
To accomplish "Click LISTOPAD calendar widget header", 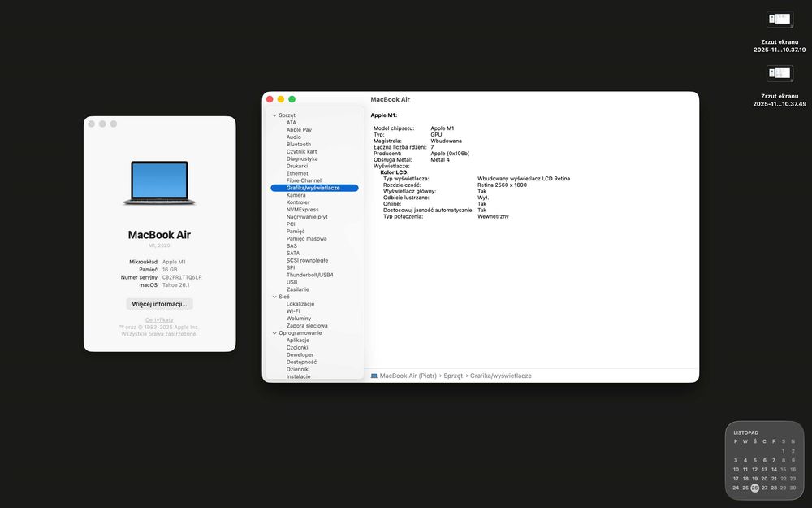I will tap(745, 433).
